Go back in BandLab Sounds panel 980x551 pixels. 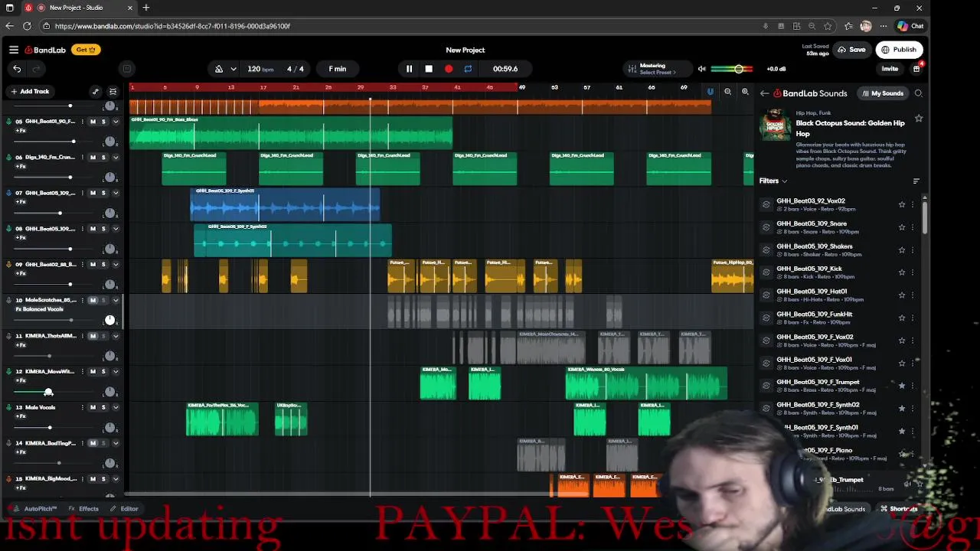pyautogui.click(x=764, y=93)
